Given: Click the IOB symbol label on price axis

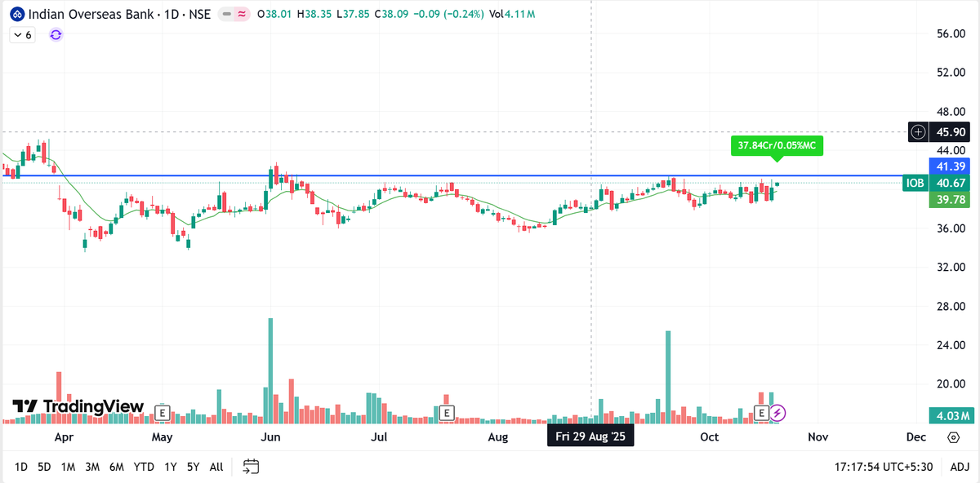Looking at the screenshot, I should [915, 184].
